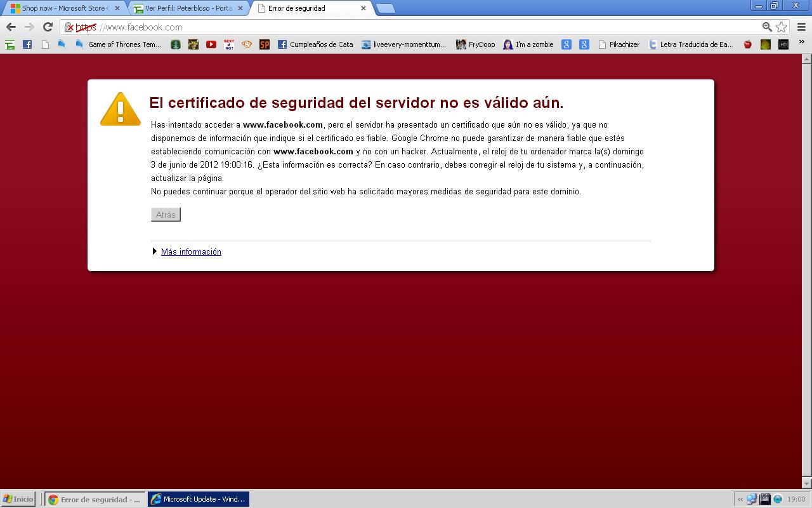Screen dimensions: 812x508
Task: Open the 'Game of Thrones Tem...' bookmark
Action: pos(118,44)
